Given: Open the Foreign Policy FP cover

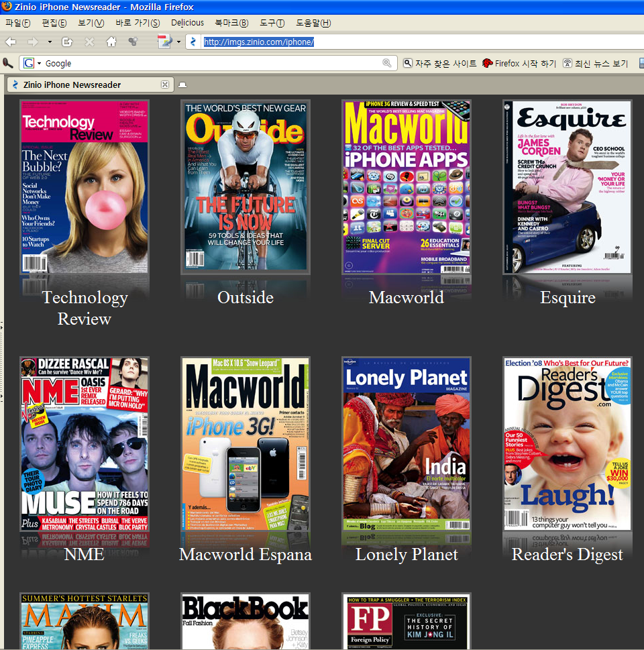Looking at the screenshot, I should pos(407,621).
